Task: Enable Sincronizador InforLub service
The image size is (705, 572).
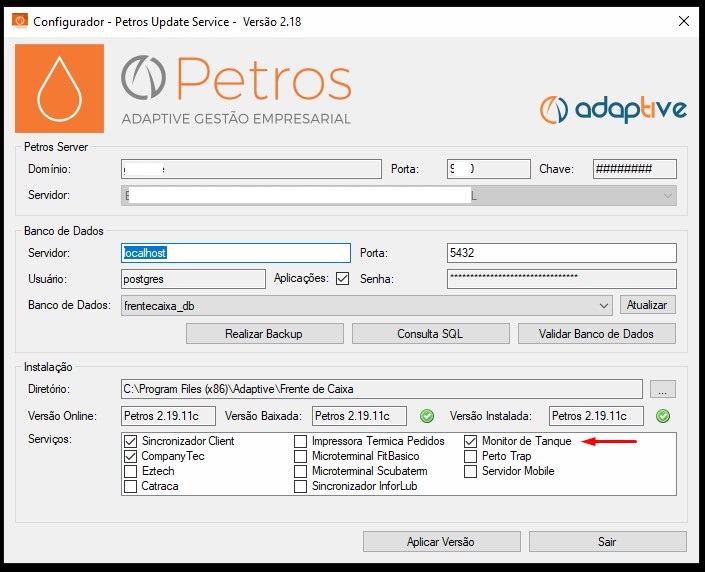Action: [300, 486]
